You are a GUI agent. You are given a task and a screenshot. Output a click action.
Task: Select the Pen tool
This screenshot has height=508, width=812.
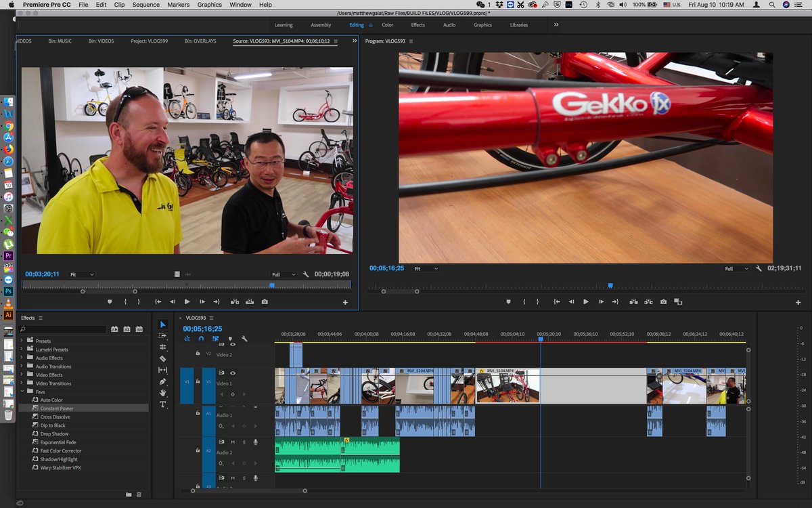pos(163,381)
